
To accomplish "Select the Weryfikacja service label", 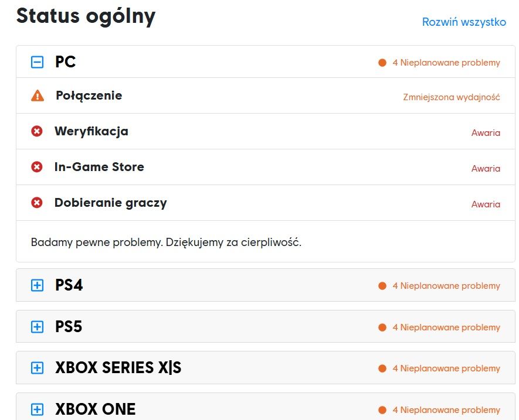I will [91, 131].
